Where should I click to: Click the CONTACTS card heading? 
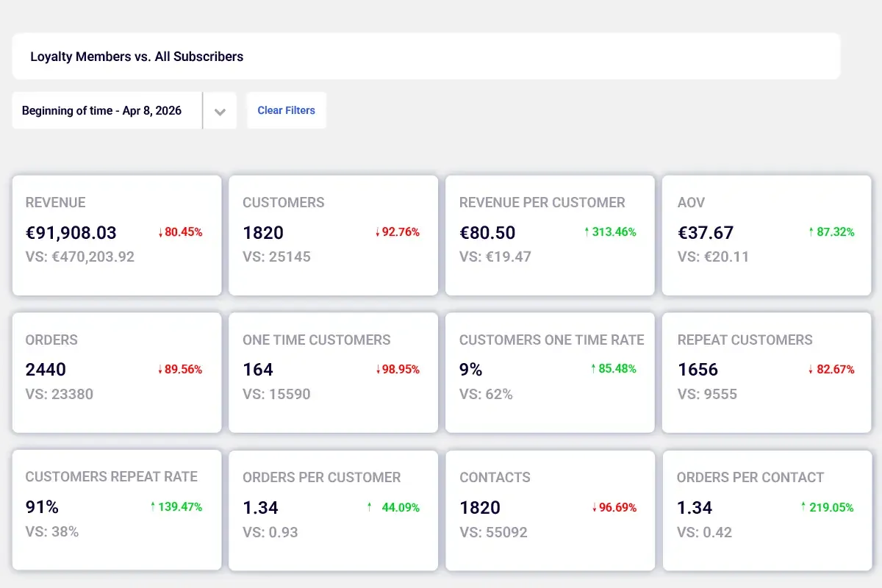click(x=495, y=478)
